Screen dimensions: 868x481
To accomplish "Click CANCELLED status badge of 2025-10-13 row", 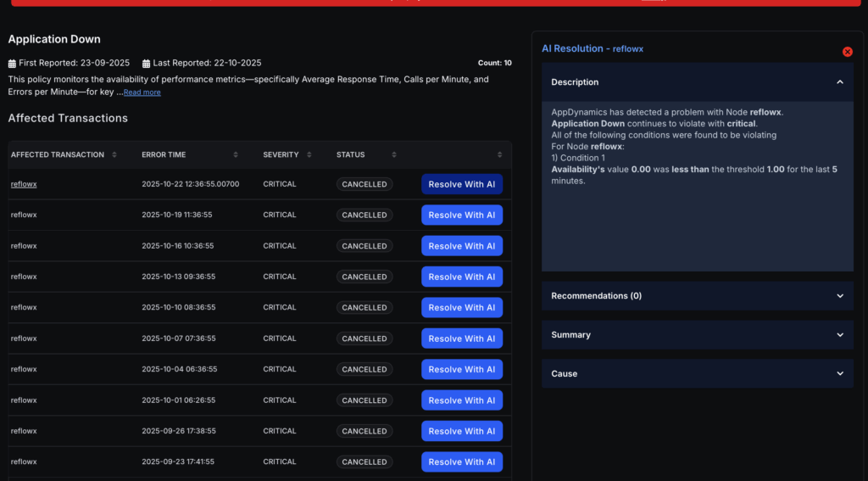I will pos(364,277).
